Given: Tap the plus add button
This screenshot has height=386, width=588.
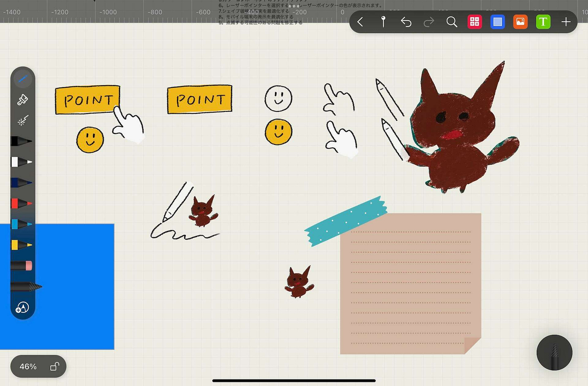Looking at the screenshot, I should [566, 22].
